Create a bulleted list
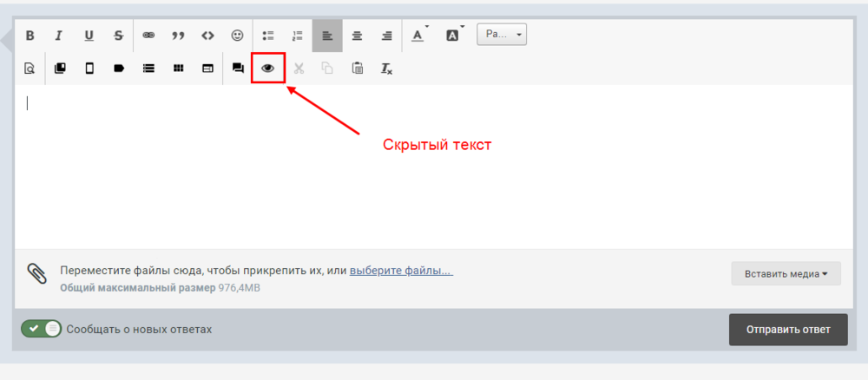This screenshot has height=380, width=868. [x=268, y=36]
